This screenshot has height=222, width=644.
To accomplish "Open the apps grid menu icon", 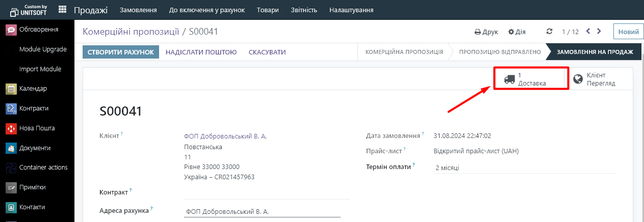I will click(63, 10).
